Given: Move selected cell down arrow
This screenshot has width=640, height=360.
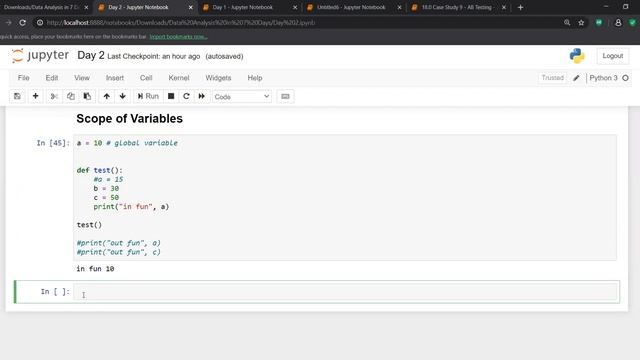Looking at the screenshot, I should (122, 96).
